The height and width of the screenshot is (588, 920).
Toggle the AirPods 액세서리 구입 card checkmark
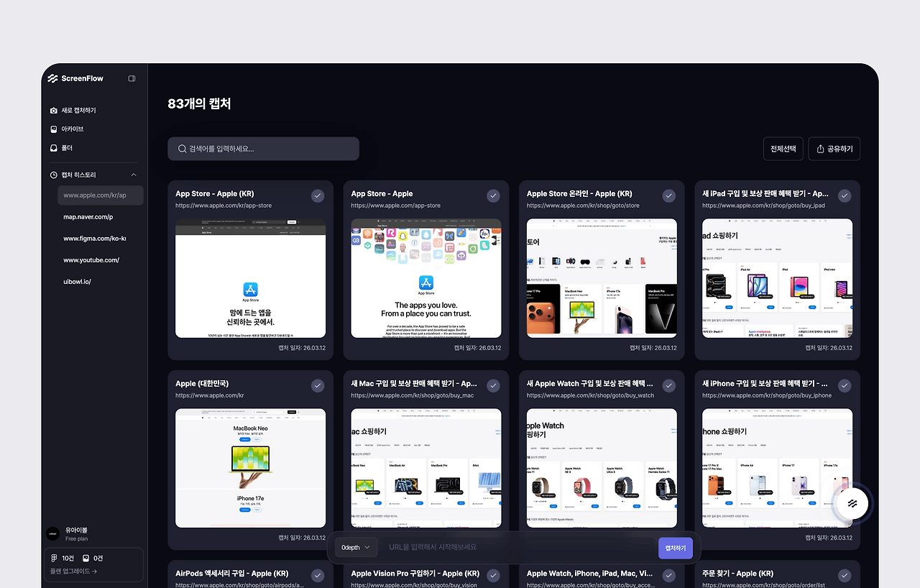(x=318, y=575)
